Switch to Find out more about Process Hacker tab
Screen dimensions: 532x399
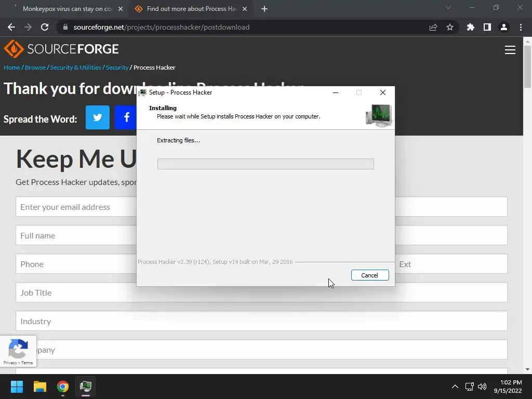pyautogui.click(x=191, y=9)
